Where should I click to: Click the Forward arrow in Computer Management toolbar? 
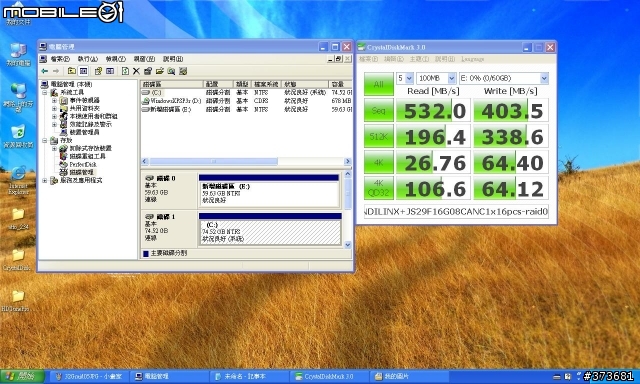click(56, 71)
